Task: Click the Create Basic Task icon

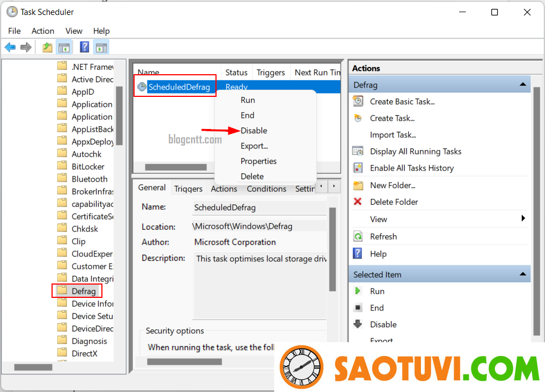Action: click(x=358, y=101)
